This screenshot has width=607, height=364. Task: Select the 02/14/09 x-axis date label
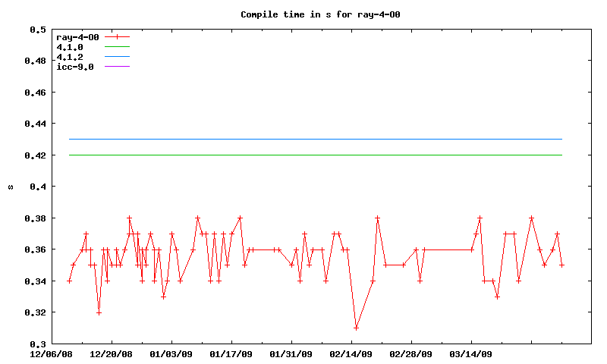tap(351, 354)
